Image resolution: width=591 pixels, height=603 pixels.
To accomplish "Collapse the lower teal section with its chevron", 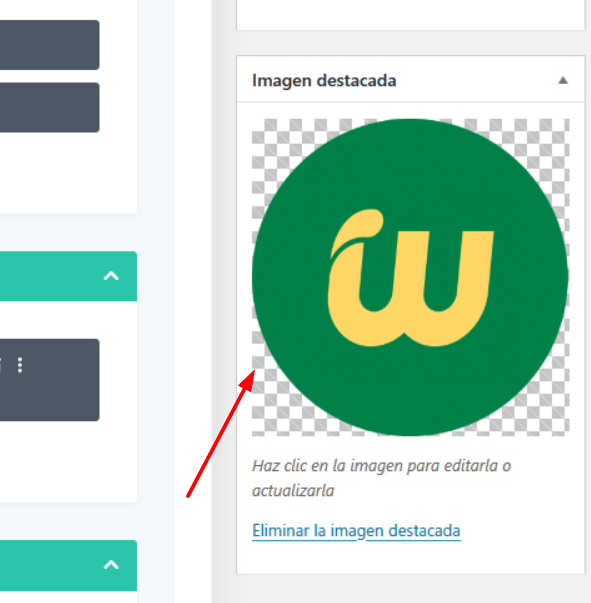I will tap(111, 565).
